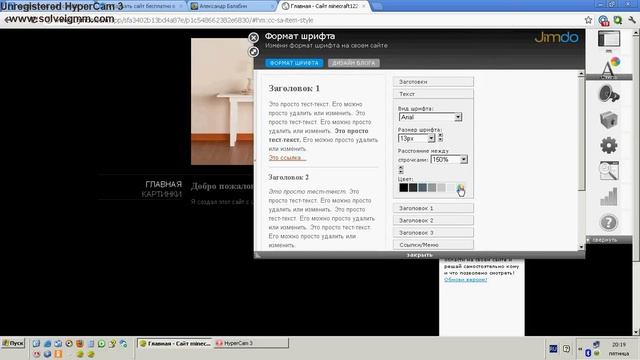Open the help question mark sidebar icon
Screen dimensions: 640x360
click(609, 222)
